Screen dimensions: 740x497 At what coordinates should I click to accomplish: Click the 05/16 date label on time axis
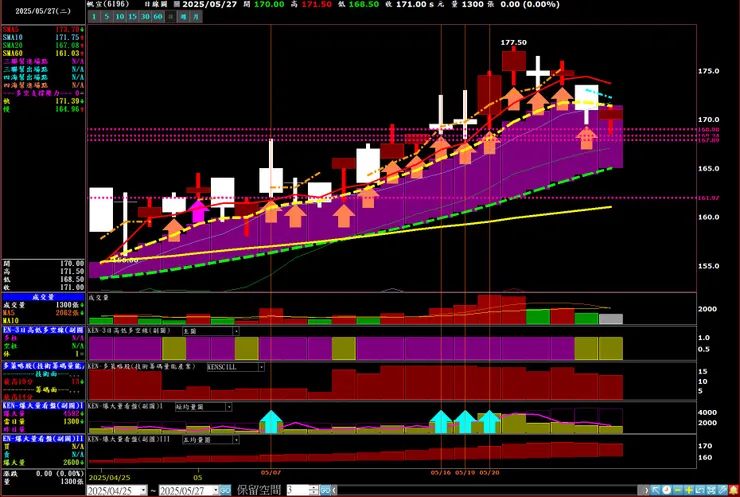click(440, 472)
